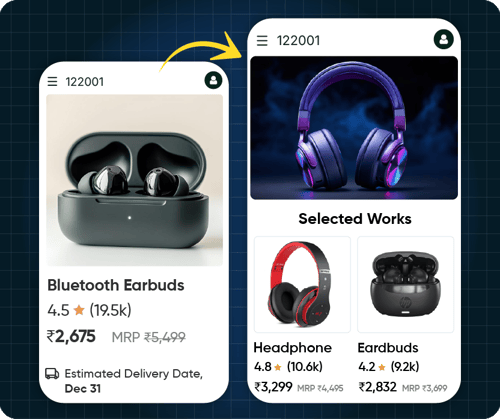Open the HP Eardbuds product thumbnail
The height and width of the screenshot is (419, 500).
[x=406, y=284]
